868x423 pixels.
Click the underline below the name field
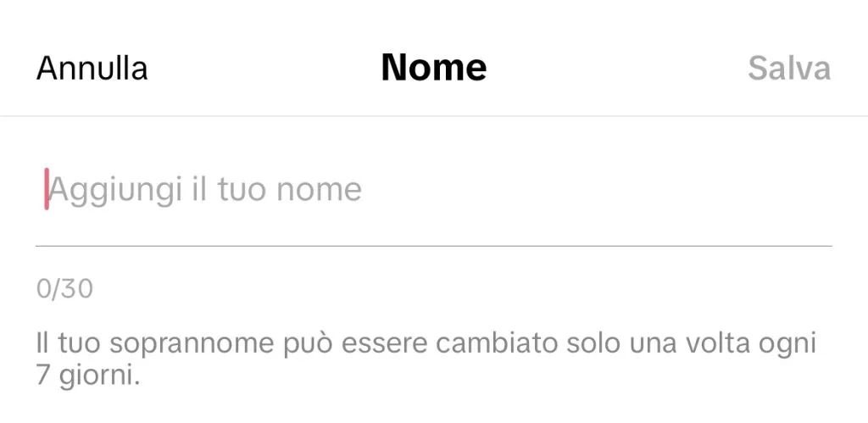coord(433,246)
